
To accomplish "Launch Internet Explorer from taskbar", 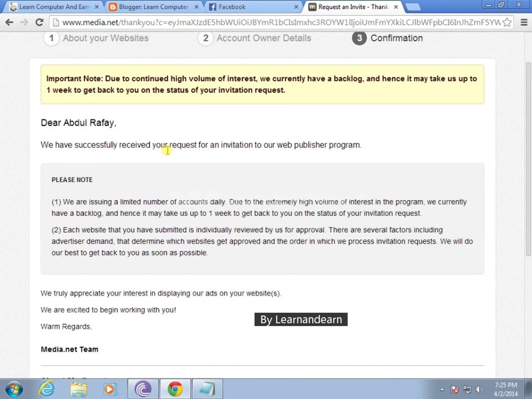I will point(47,389).
